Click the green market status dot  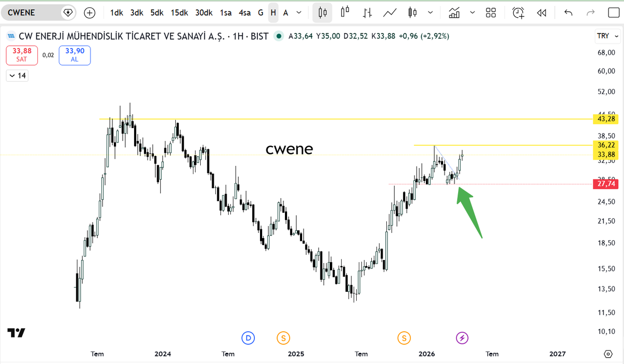click(280, 36)
